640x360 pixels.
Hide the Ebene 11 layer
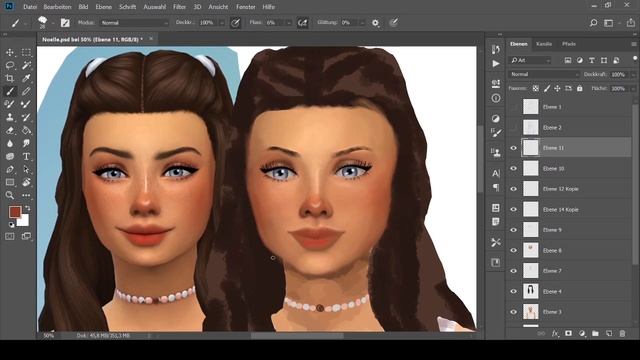[513, 148]
